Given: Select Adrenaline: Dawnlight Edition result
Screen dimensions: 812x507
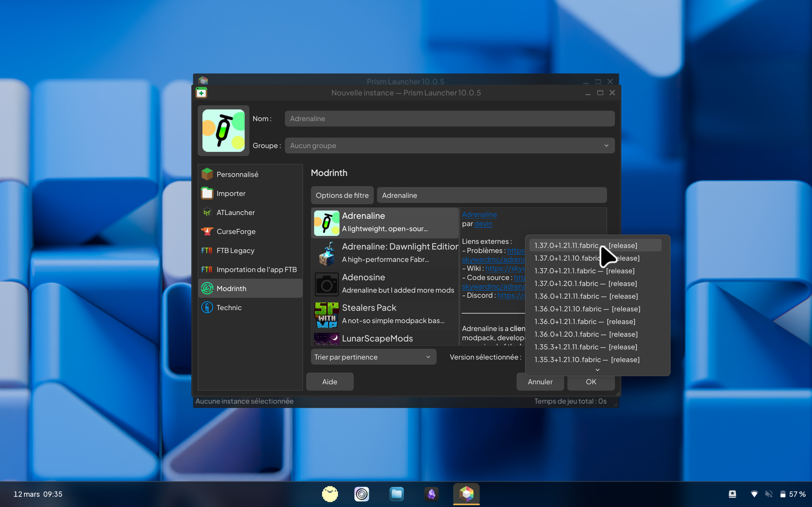Looking at the screenshot, I should pos(385,254).
